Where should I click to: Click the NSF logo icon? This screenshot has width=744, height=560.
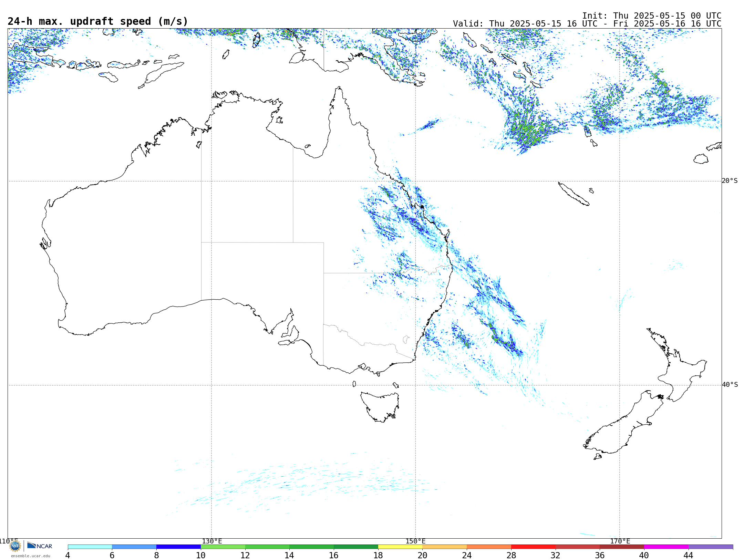[15, 546]
